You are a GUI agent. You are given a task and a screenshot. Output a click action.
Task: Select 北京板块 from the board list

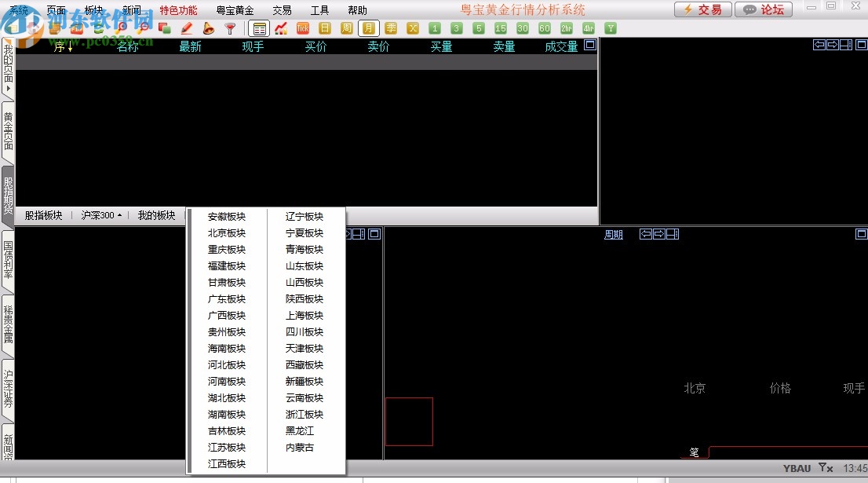pos(226,232)
